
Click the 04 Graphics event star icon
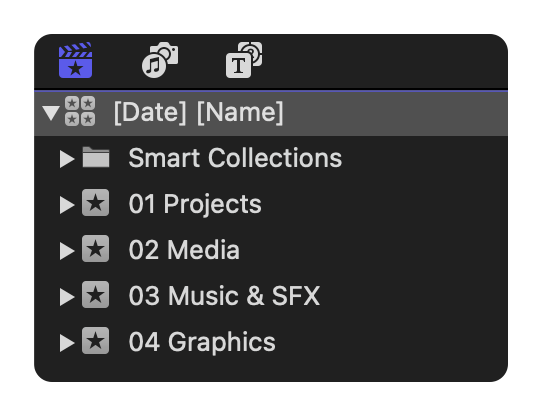tap(95, 341)
